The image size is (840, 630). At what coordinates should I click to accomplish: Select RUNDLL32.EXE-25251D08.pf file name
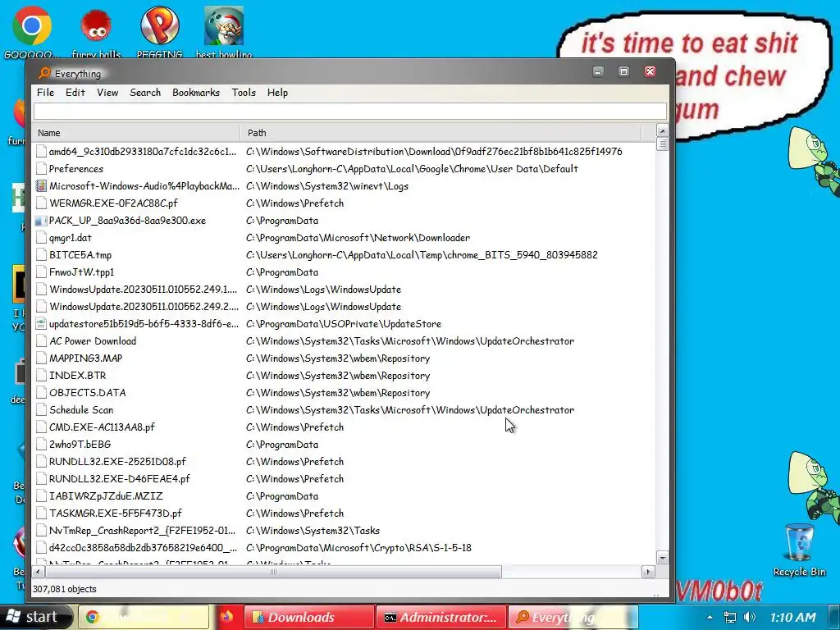click(x=117, y=461)
